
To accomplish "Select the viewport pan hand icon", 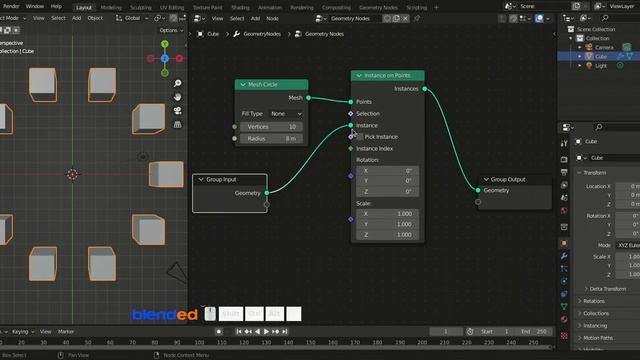I will [178, 97].
